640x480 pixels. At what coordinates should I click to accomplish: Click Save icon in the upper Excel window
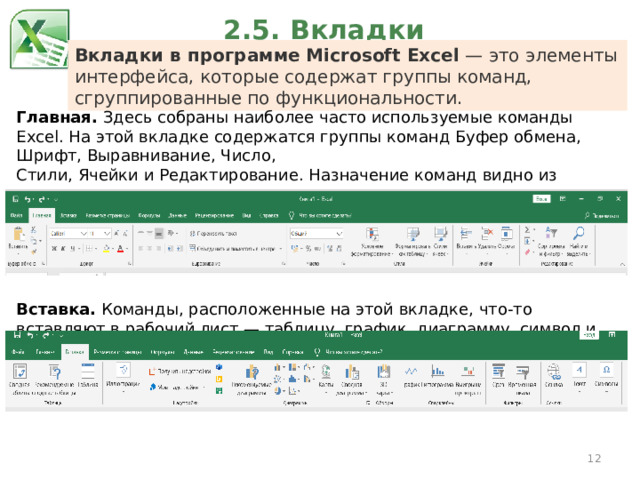coord(16,199)
